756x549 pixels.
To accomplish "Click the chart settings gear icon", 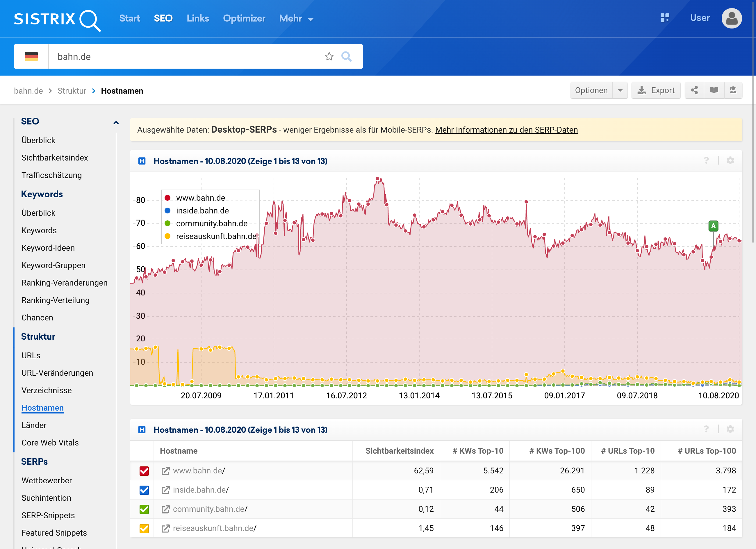I will coord(730,161).
